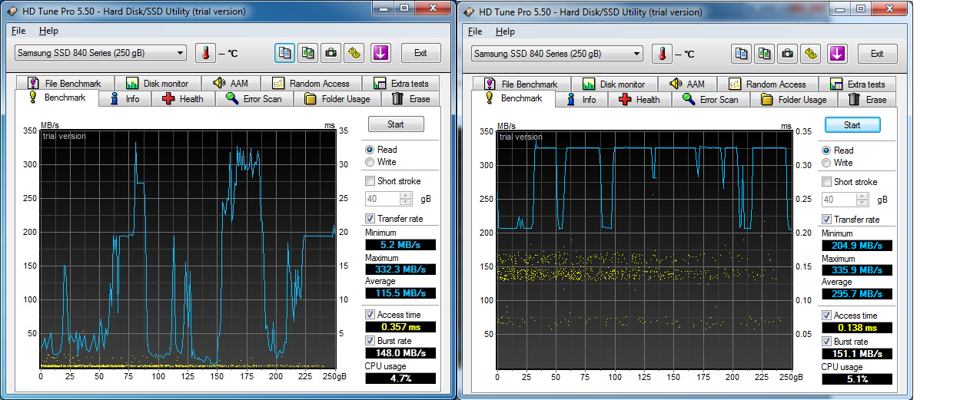Click purple download arrow icon in left window
The width and height of the screenshot is (980, 400).
[x=381, y=53]
